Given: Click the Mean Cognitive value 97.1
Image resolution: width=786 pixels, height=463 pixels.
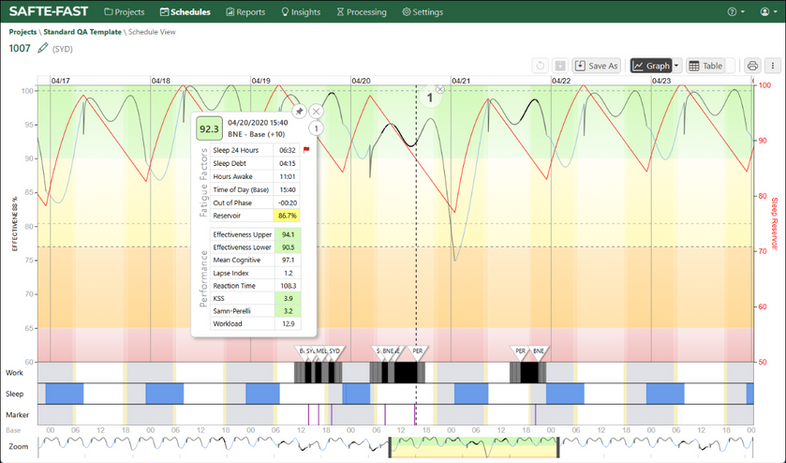Looking at the screenshot, I should 288,260.
